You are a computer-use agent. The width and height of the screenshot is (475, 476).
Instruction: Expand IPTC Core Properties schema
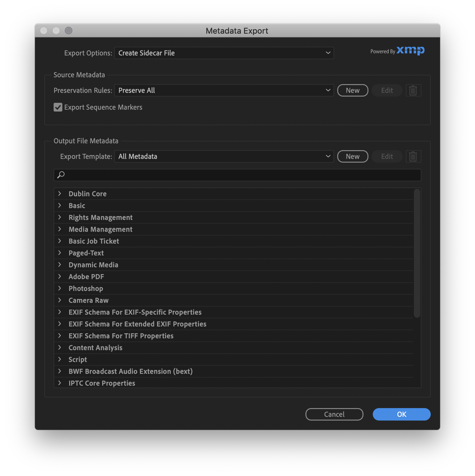pos(60,383)
